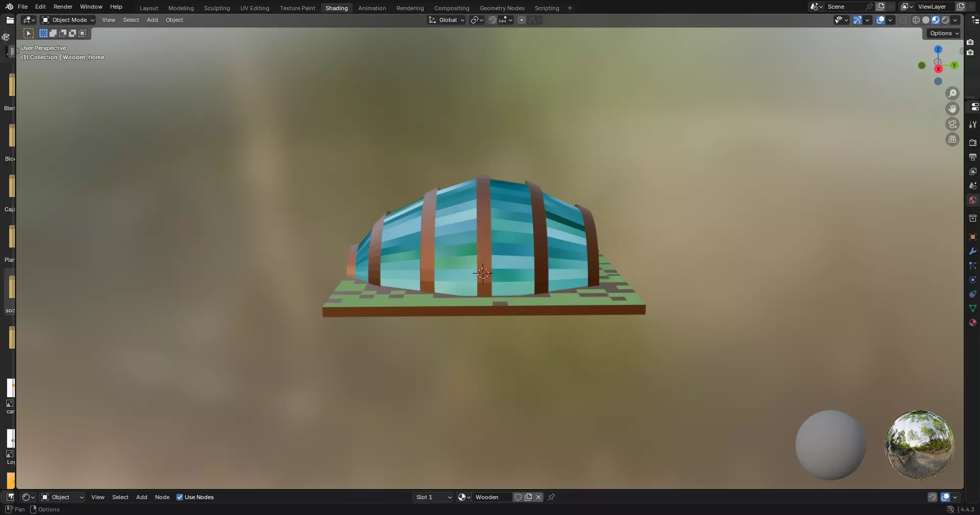Switch to rendered viewport shading

tap(945, 20)
